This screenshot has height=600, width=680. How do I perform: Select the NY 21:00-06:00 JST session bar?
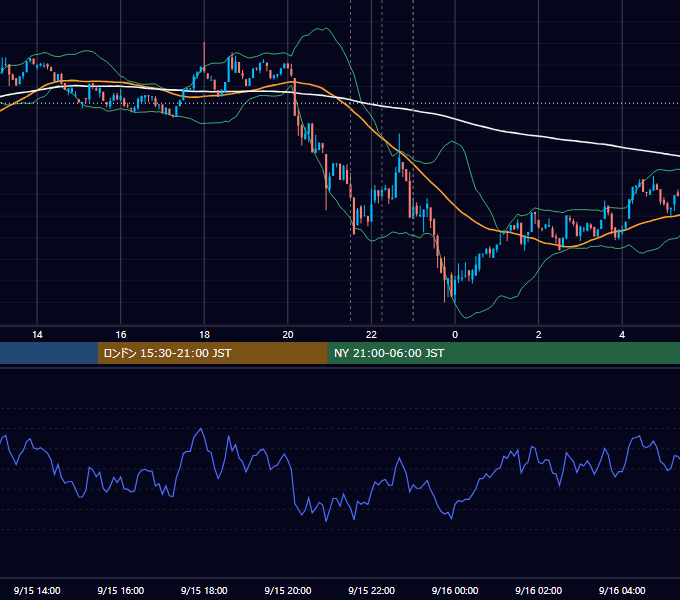503,353
